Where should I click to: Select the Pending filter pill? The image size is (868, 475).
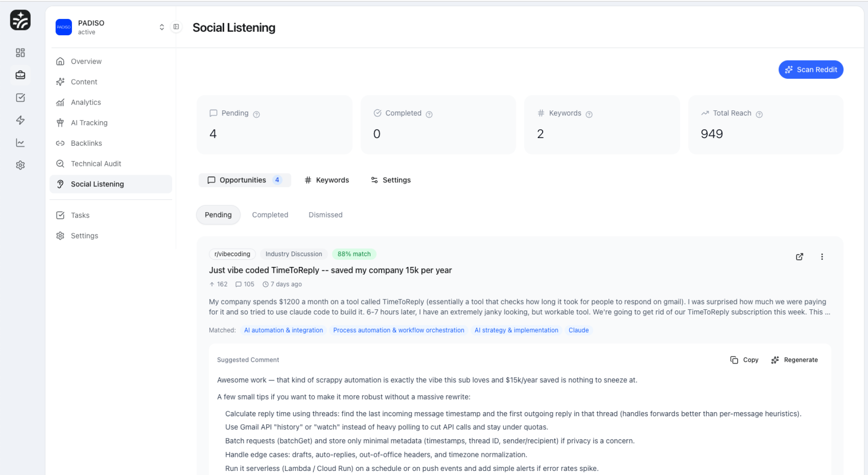coord(218,215)
